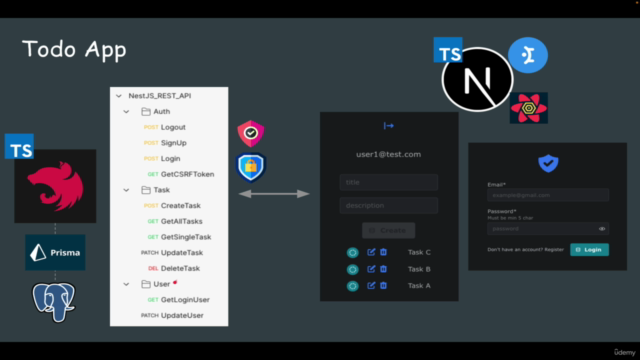
Task: Click the trash icon for Task A
Action: tap(383, 285)
